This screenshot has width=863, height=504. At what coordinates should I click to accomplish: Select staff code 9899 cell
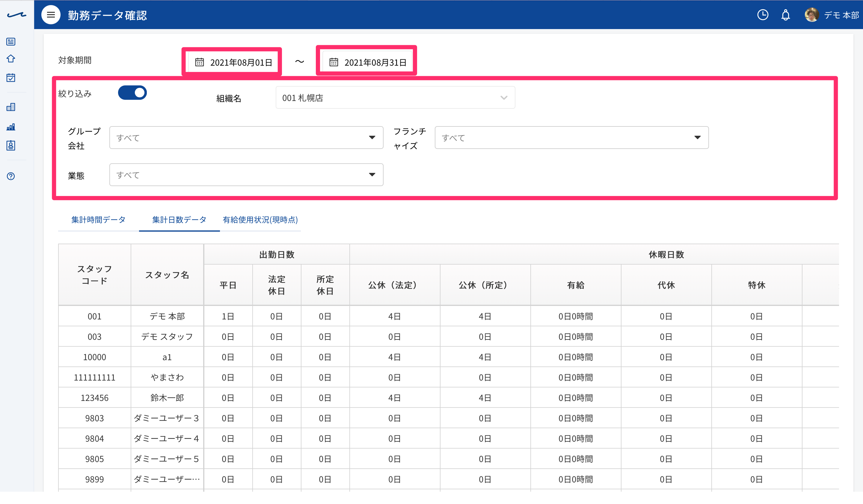click(94, 479)
